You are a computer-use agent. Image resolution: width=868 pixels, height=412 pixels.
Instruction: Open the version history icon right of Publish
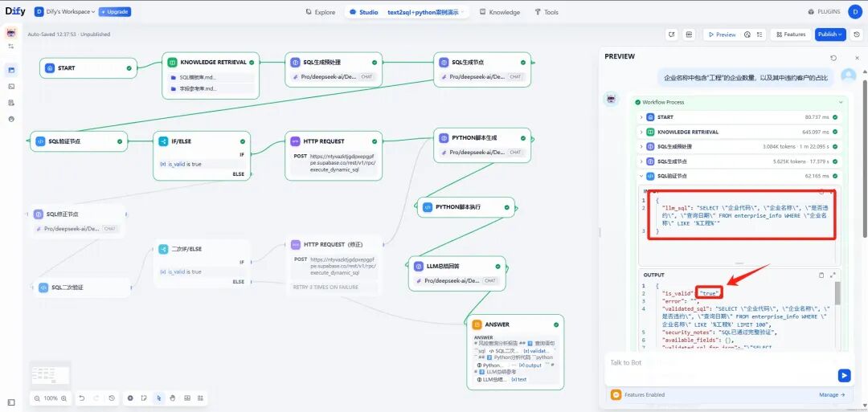857,35
